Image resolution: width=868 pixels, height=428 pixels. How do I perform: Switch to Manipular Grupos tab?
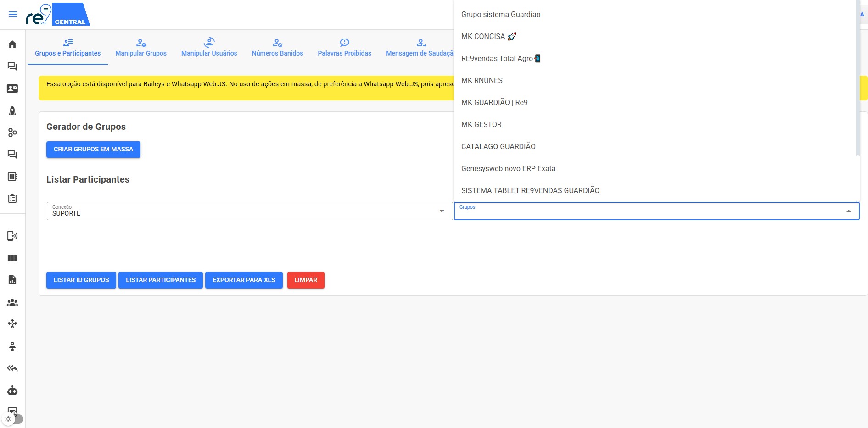[141, 48]
